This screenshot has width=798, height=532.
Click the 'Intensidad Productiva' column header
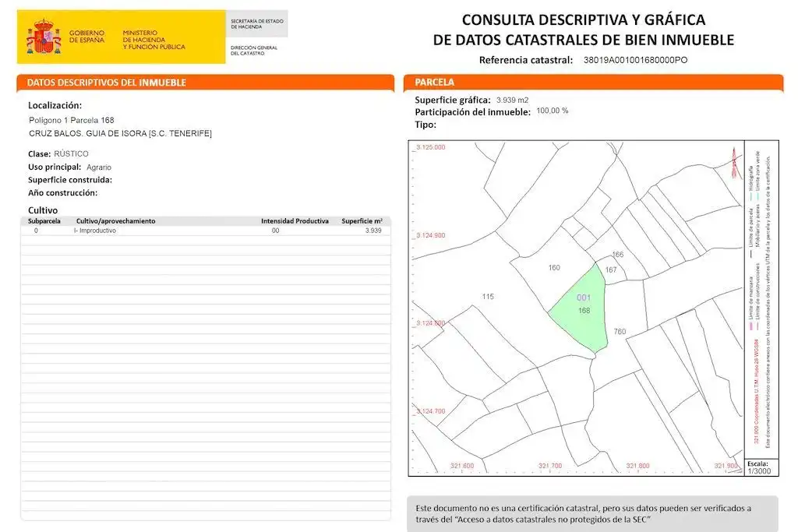[295, 220]
